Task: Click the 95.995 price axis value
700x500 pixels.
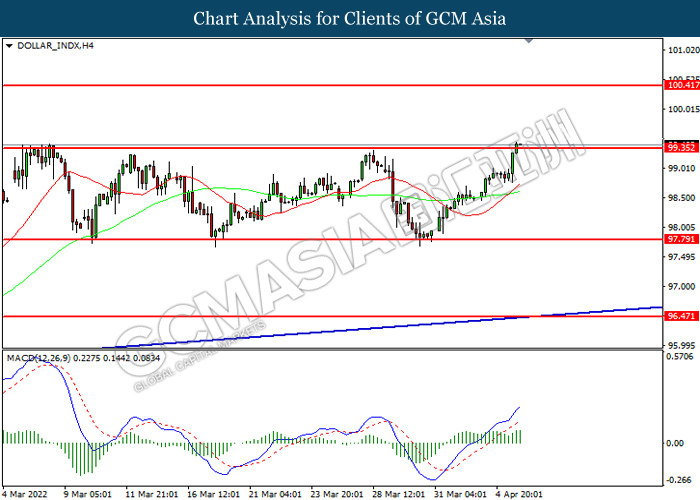Action: point(681,346)
